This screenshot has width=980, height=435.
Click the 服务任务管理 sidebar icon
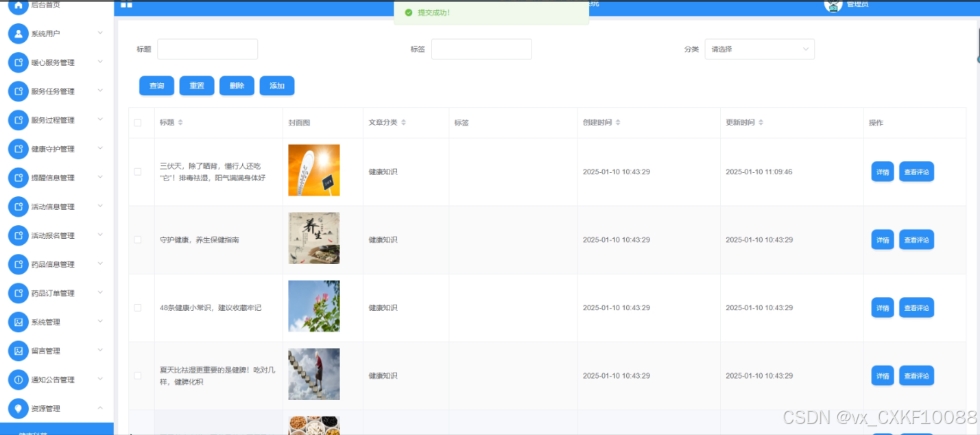(18, 91)
